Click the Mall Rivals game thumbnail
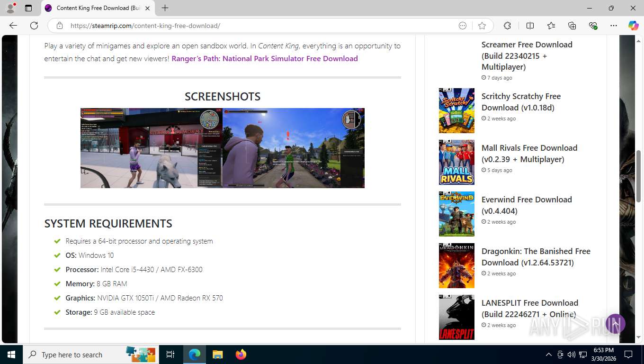 456,162
